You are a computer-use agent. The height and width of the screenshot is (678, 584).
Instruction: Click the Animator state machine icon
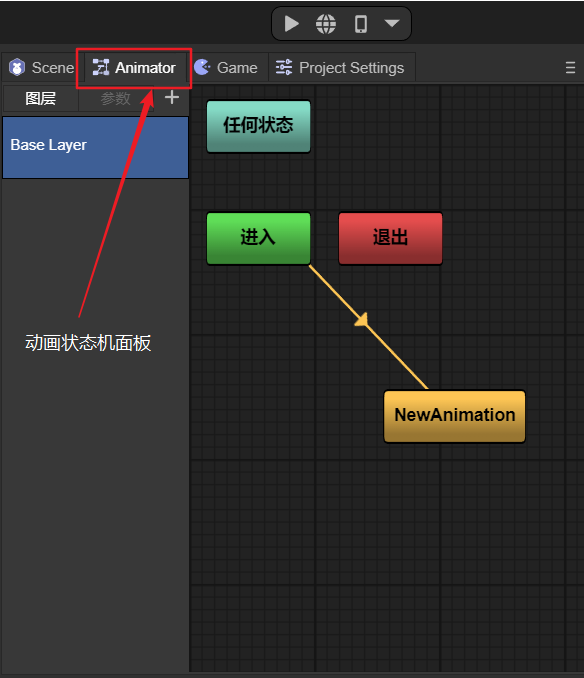[101, 67]
